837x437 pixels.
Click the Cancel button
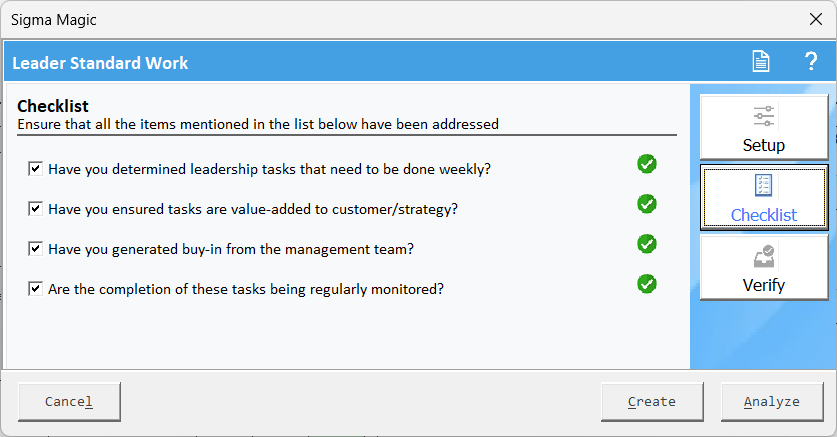[x=69, y=401]
